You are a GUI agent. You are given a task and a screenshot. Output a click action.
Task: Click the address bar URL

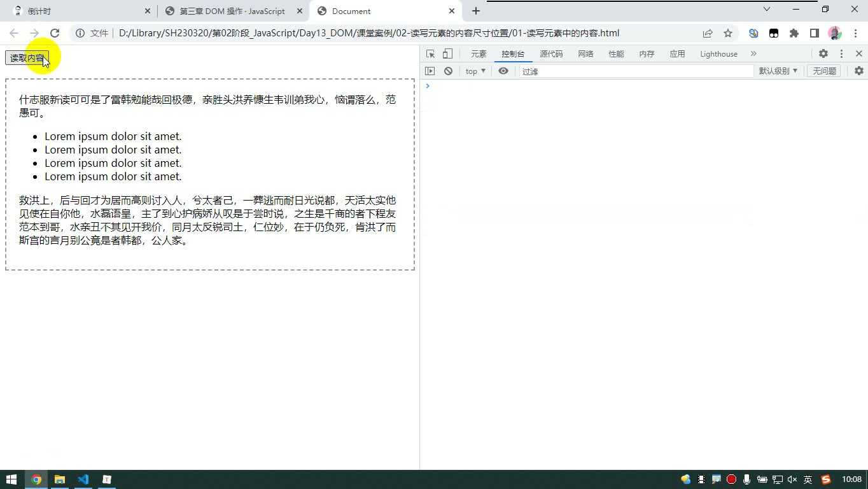point(369,33)
